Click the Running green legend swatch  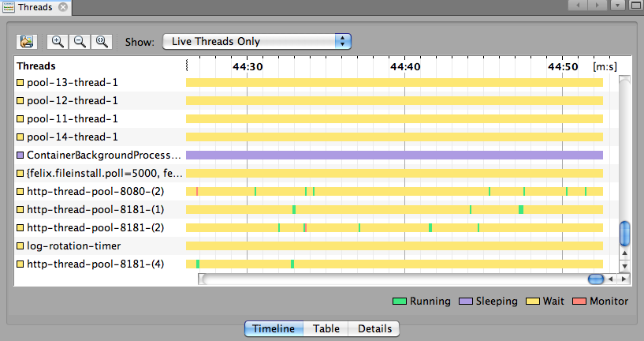[x=400, y=302]
